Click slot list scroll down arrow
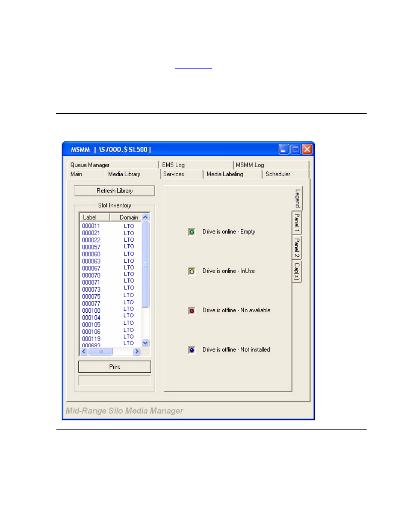 click(145, 343)
